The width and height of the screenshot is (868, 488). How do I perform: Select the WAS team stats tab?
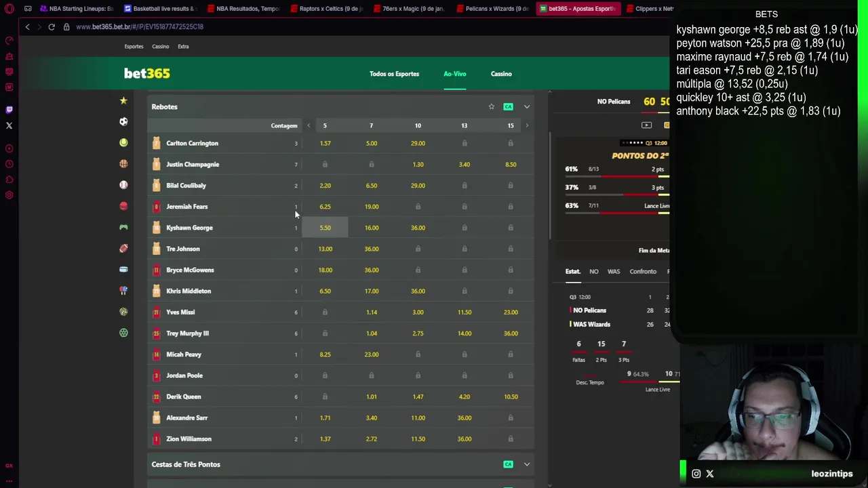click(614, 271)
